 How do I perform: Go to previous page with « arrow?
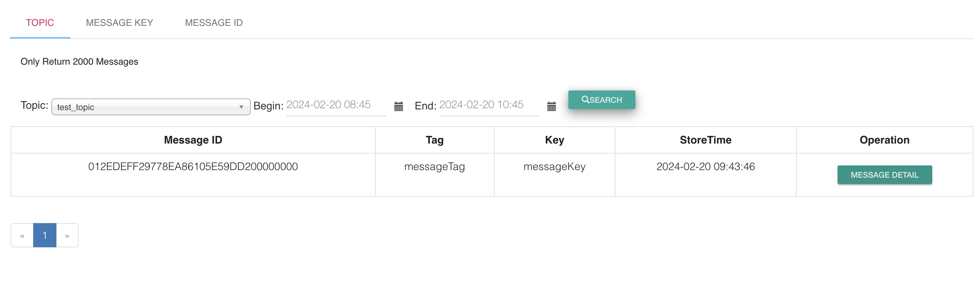point(22,235)
